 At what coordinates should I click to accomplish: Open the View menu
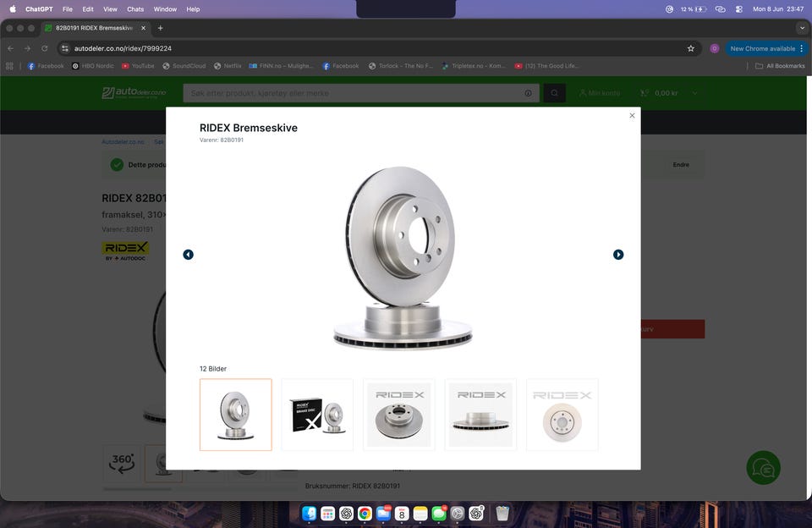tap(110, 8)
